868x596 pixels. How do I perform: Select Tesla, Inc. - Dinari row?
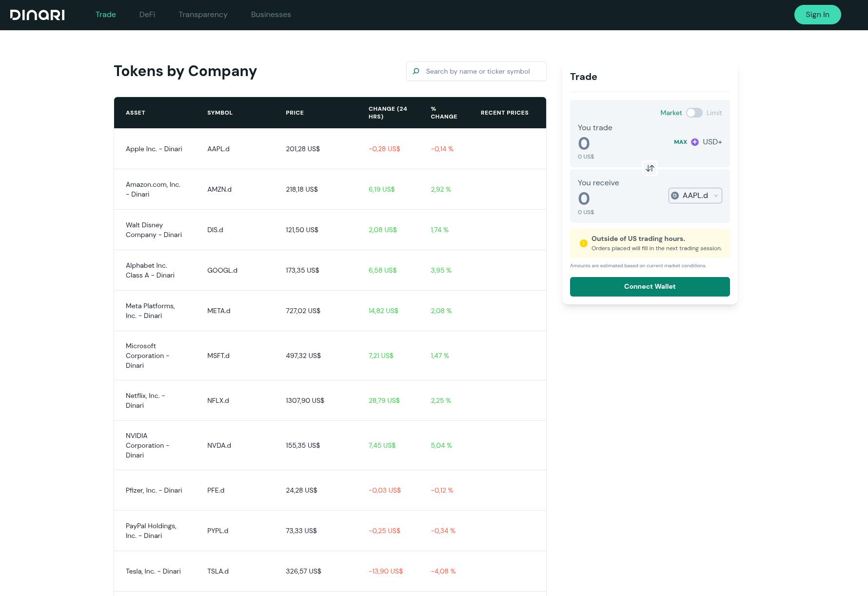(330, 571)
